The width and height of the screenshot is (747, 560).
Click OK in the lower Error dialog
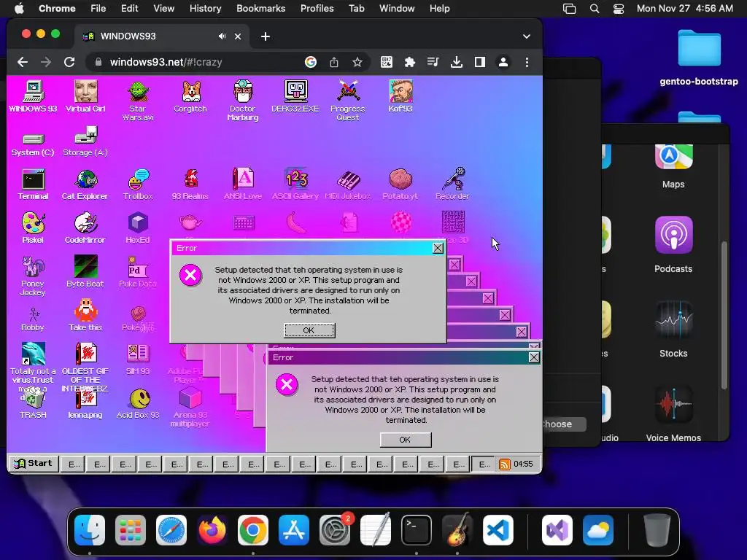(406, 440)
